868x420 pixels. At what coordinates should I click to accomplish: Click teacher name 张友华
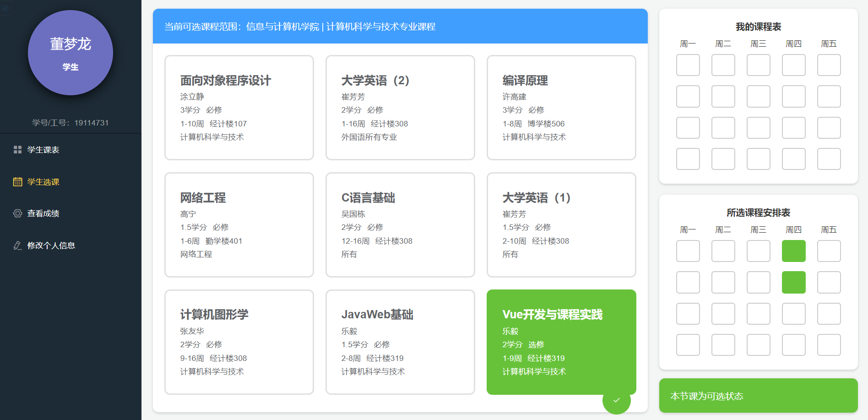tap(192, 331)
